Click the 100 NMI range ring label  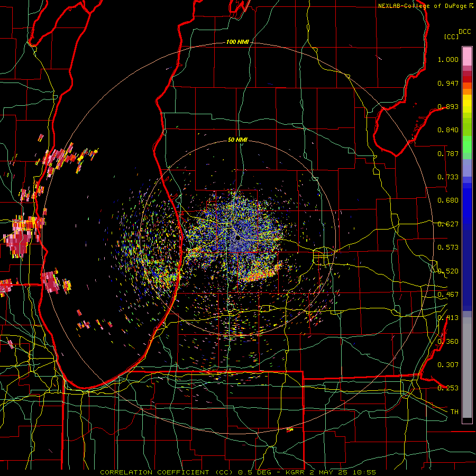[x=237, y=42]
